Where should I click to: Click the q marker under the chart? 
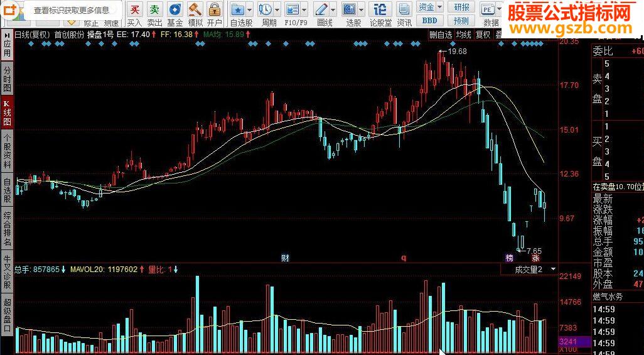click(404, 258)
